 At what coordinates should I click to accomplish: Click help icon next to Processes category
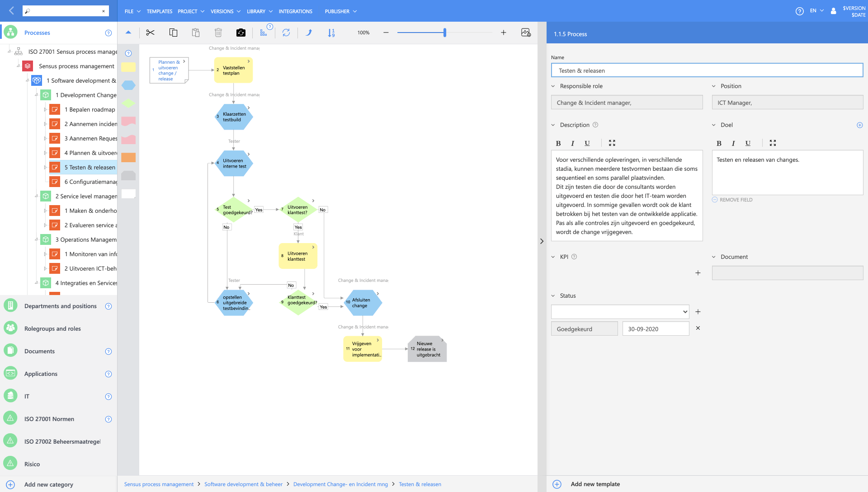click(x=108, y=33)
